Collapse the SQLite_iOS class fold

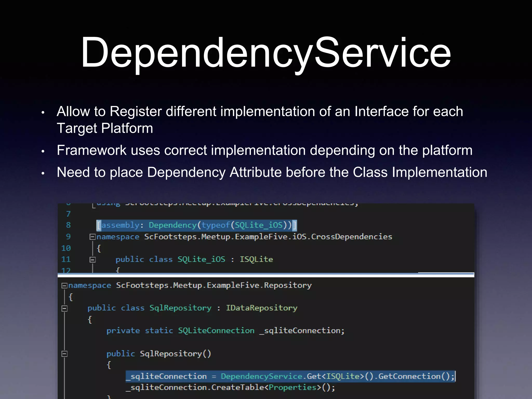coord(92,260)
